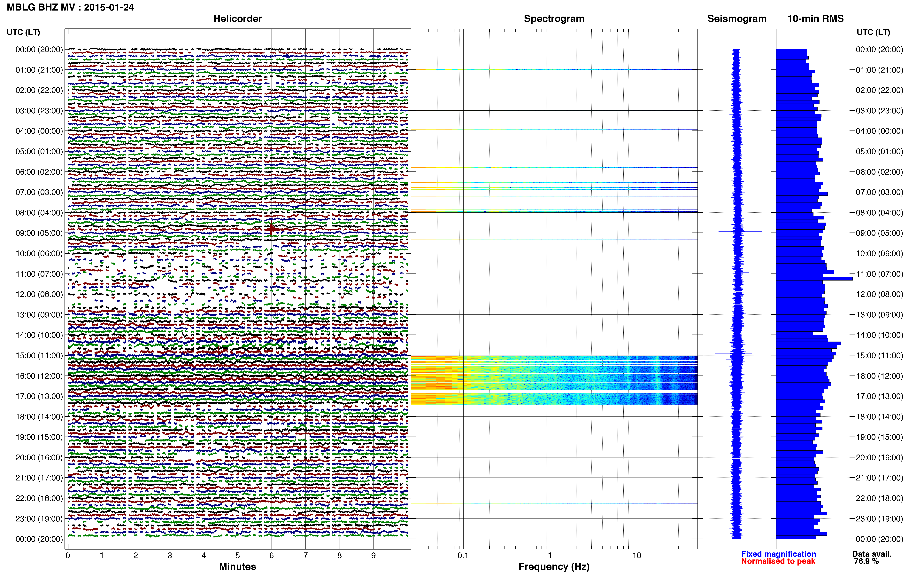The image size is (924, 578).
Task: Click the 01:00 (21:00) label on the left axis
Action: [x=39, y=70]
